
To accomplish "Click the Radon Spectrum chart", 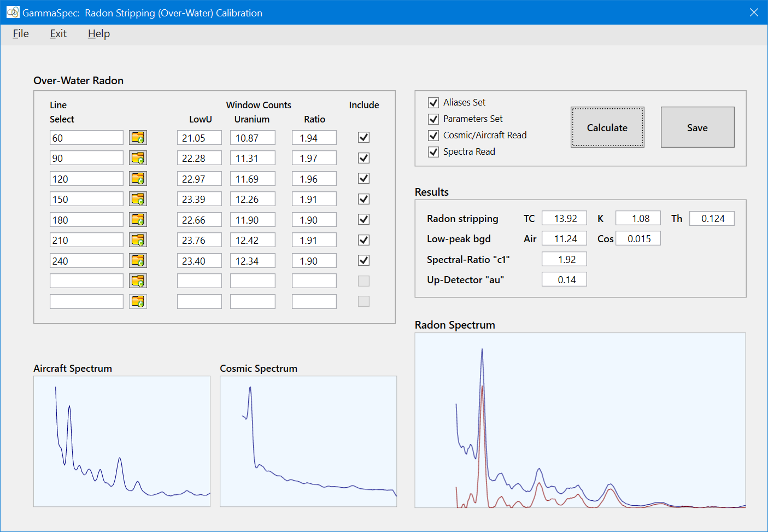I will click(580, 420).
